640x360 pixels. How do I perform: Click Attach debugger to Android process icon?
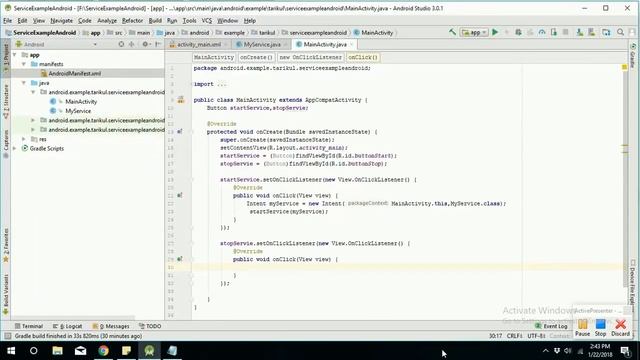(554, 32)
